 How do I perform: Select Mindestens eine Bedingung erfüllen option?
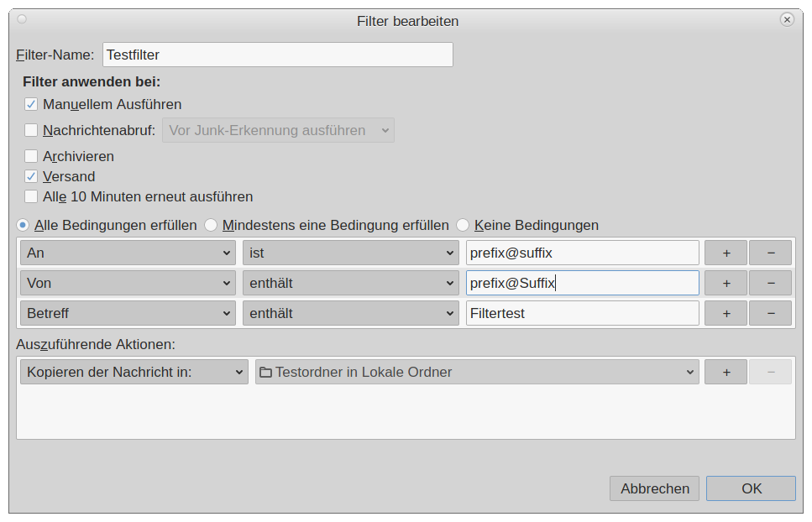point(212,225)
